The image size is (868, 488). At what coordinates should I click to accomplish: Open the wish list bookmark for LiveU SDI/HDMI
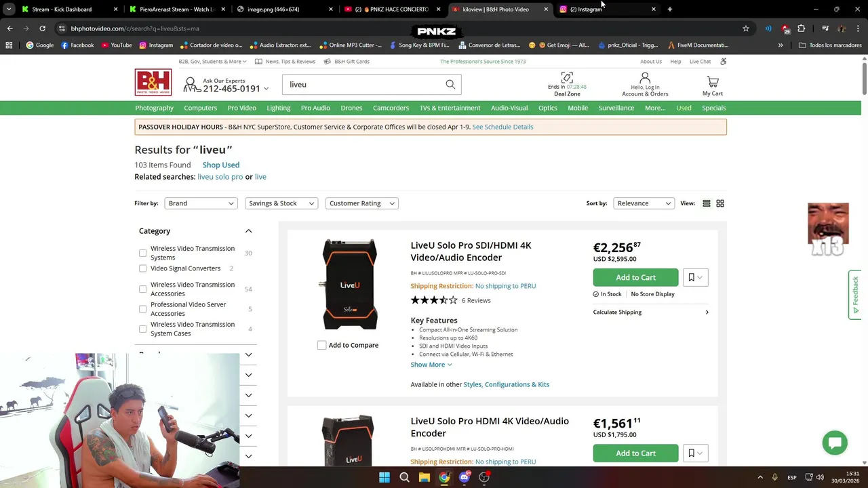pyautogui.click(x=696, y=277)
